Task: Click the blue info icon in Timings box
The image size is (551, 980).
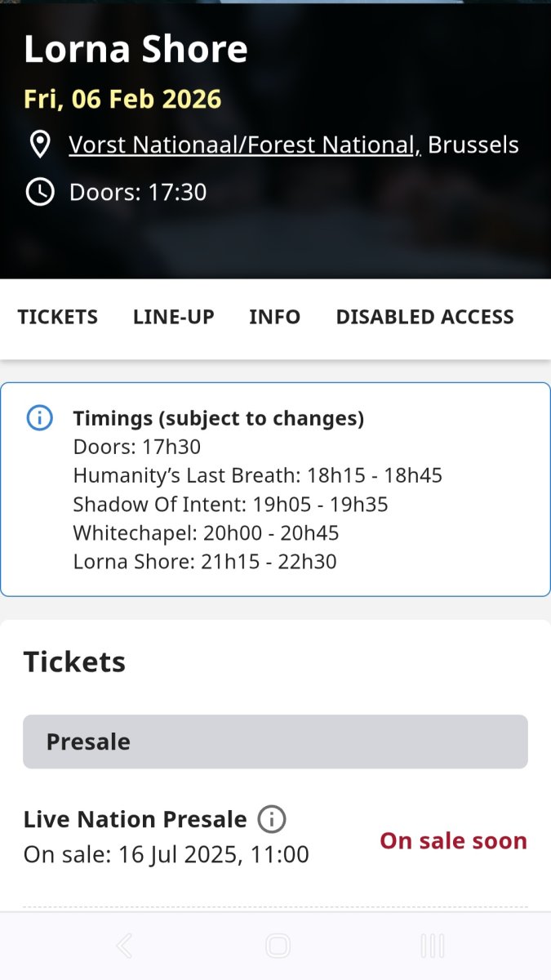Action: [39, 418]
